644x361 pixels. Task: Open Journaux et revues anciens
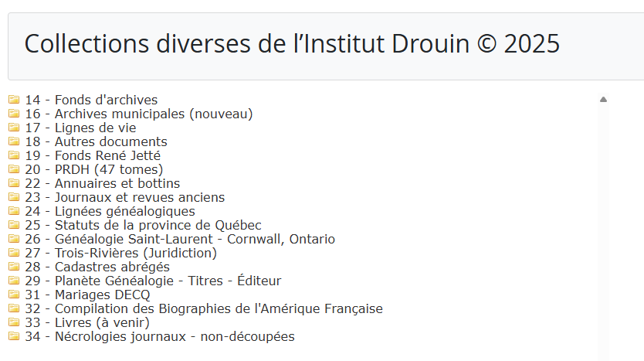(124, 197)
